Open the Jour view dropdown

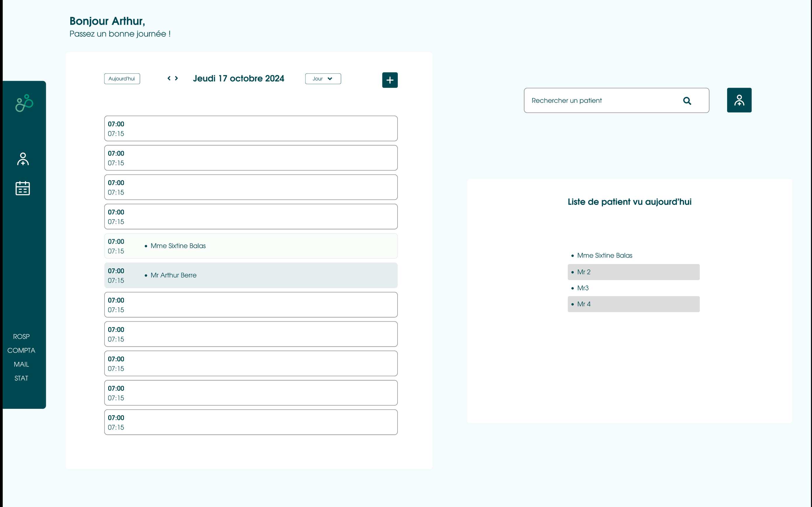[323, 79]
